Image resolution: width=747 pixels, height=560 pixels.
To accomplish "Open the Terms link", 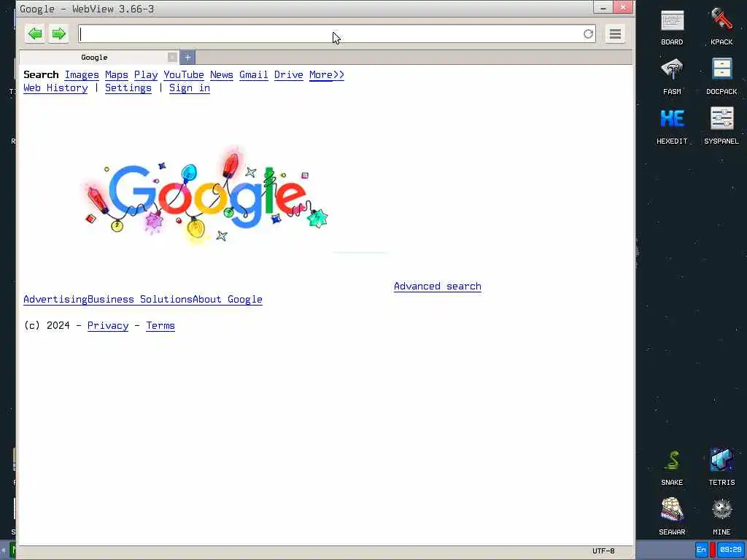I will click(x=160, y=326).
